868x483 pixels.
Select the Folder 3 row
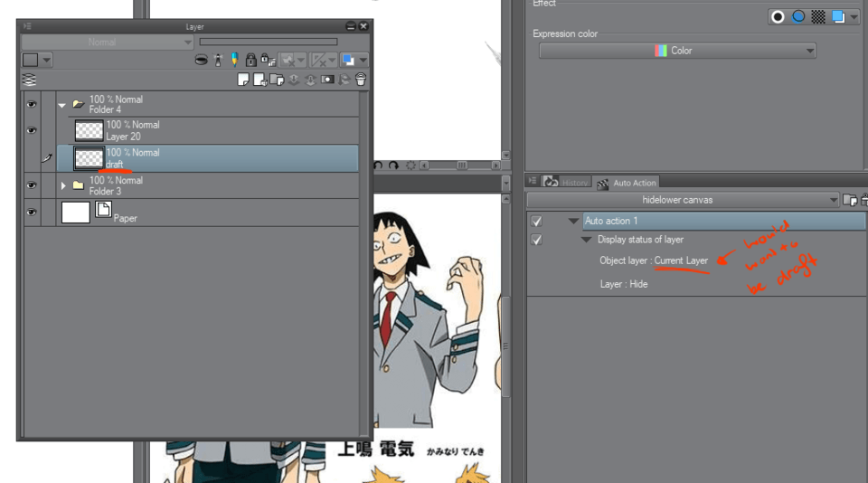(208, 185)
